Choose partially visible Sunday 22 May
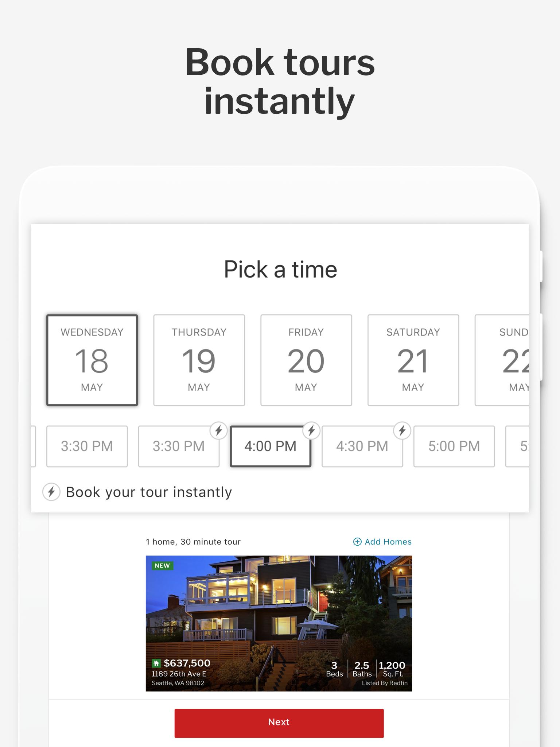The image size is (560, 747). point(502,360)
